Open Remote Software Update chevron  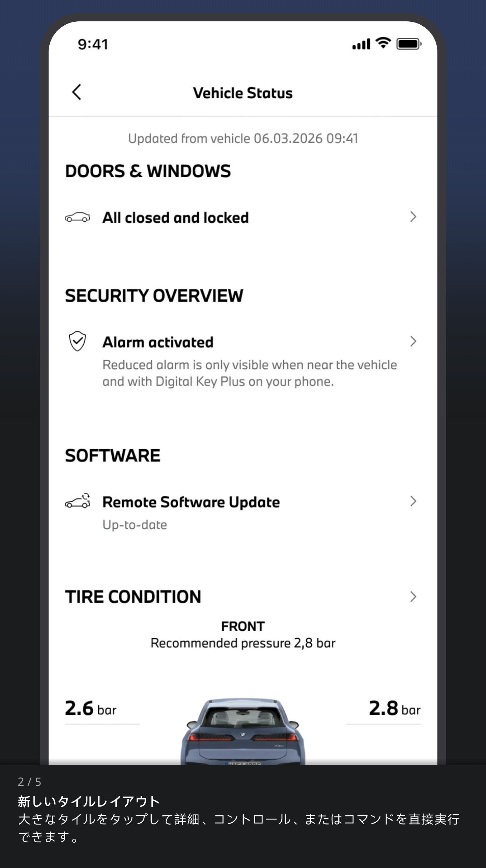[x=413, y=501]
